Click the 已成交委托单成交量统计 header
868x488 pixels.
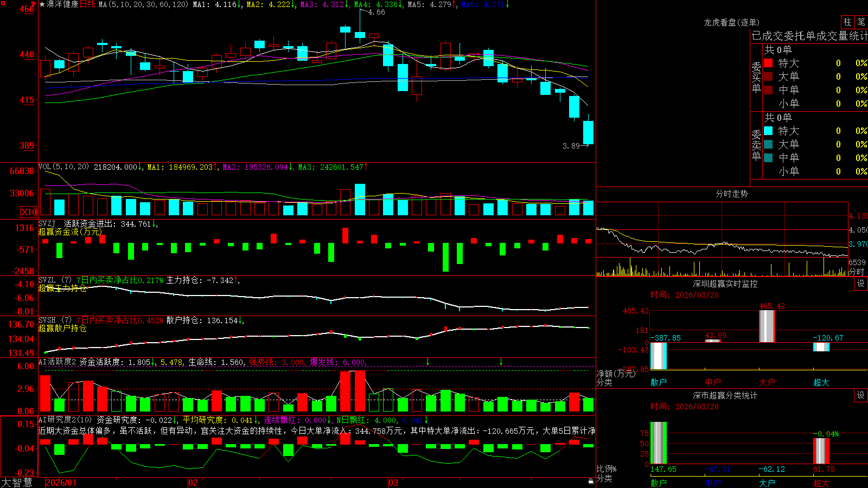coord(809,36)
